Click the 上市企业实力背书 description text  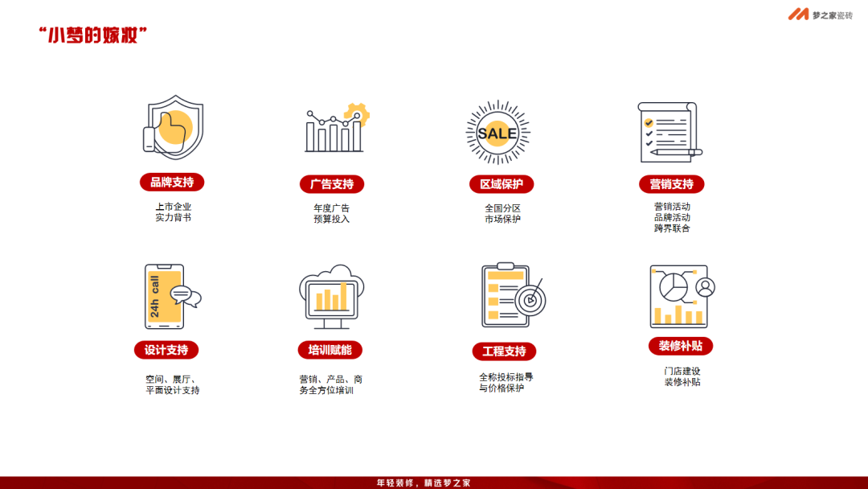[x=172, y=211]
